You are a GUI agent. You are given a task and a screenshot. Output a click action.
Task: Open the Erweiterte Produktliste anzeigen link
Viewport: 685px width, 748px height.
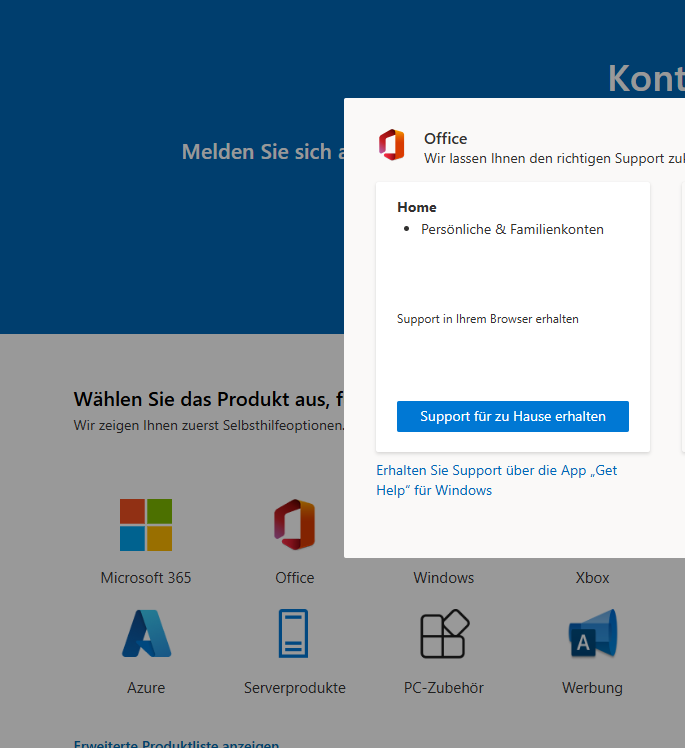point(176,744)
